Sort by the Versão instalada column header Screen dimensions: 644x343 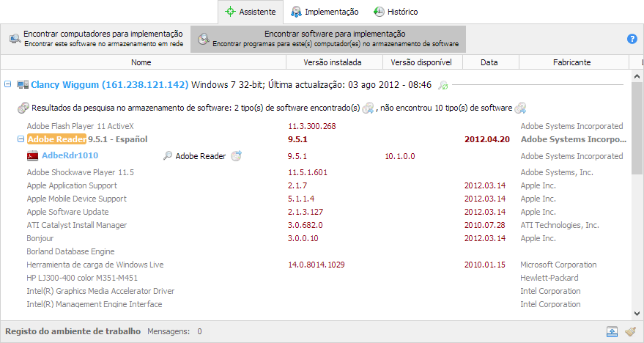point(332,62)
